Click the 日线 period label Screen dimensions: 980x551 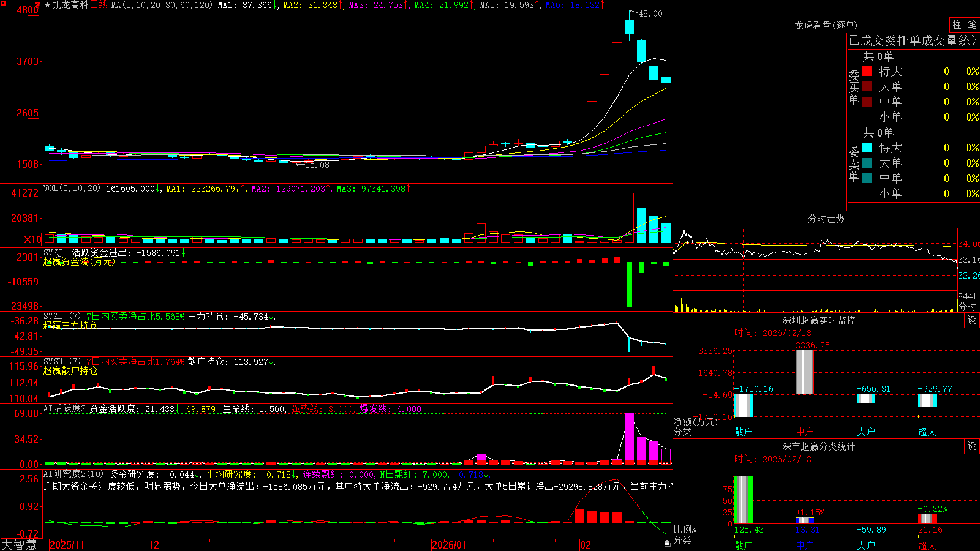pyautogui.click(x=99, y=5)
